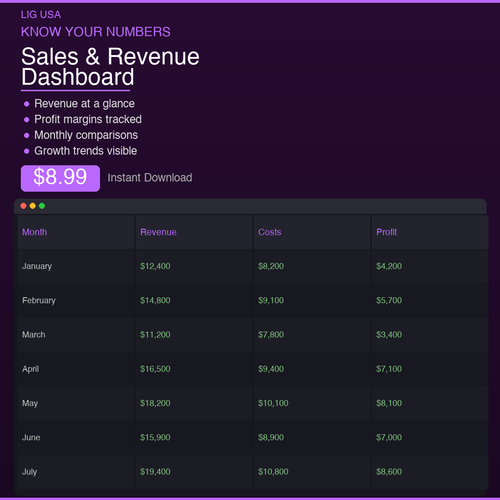Image resolution: width=500 pixels, height=500 pixels.
Task: Click the January row label
Action: [x=37, y=266]
